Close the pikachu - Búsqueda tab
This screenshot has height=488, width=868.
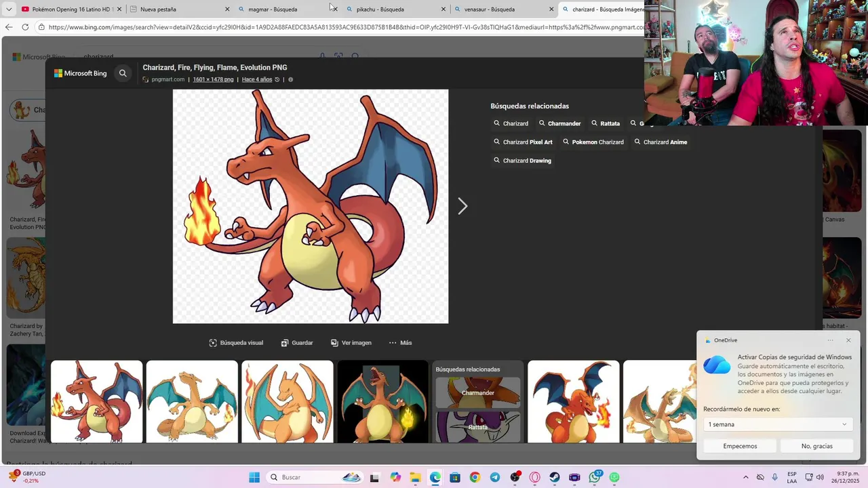[x=443, y=9]
